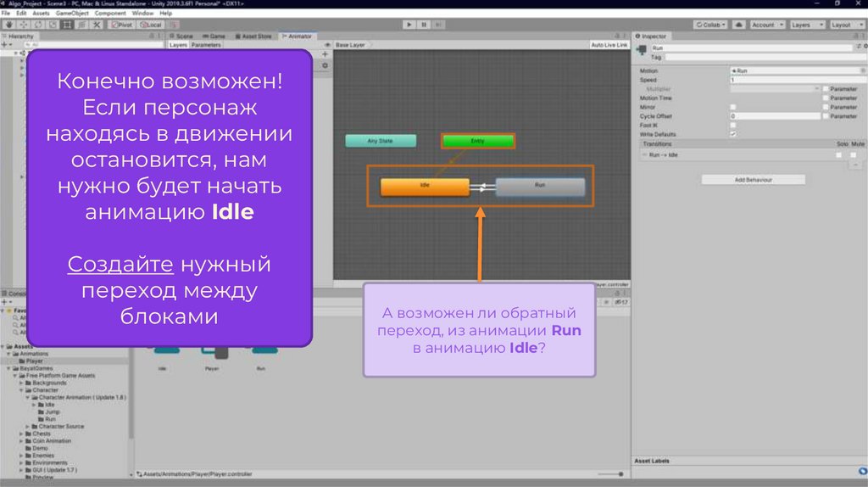
Task: Select the Rotate tool in toolbar
Action: click(37, 25)
